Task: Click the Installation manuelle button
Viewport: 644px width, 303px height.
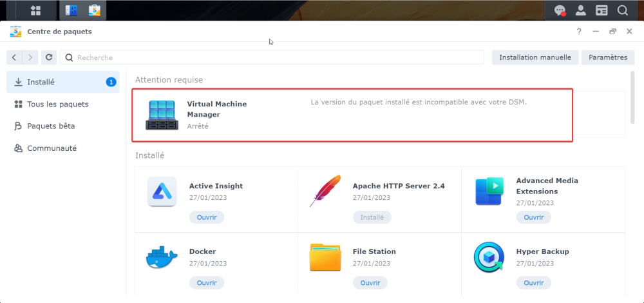Action: click(535, 57)
